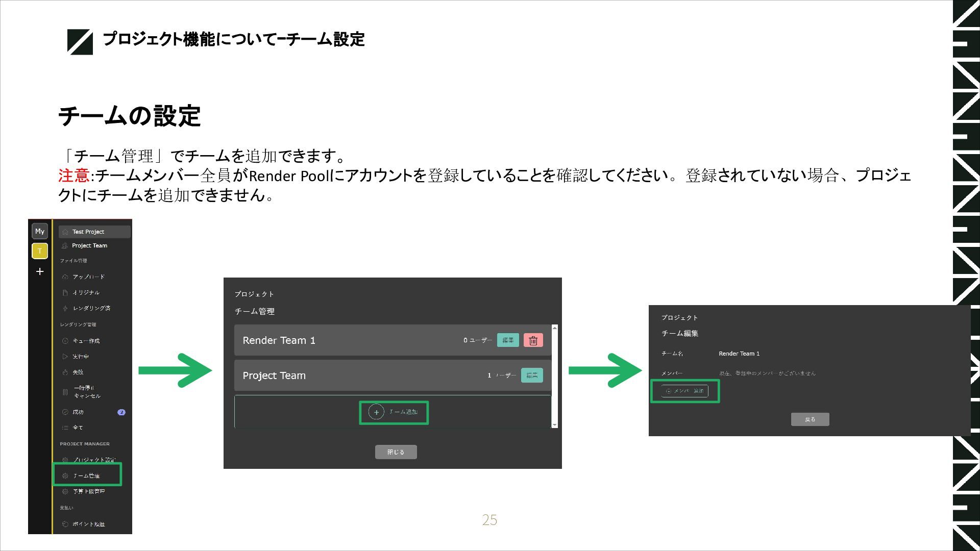Image resolution: width=980 pixels, height=551 pixels.
Task: Click the My workspace icon
Action: point(40,231)
